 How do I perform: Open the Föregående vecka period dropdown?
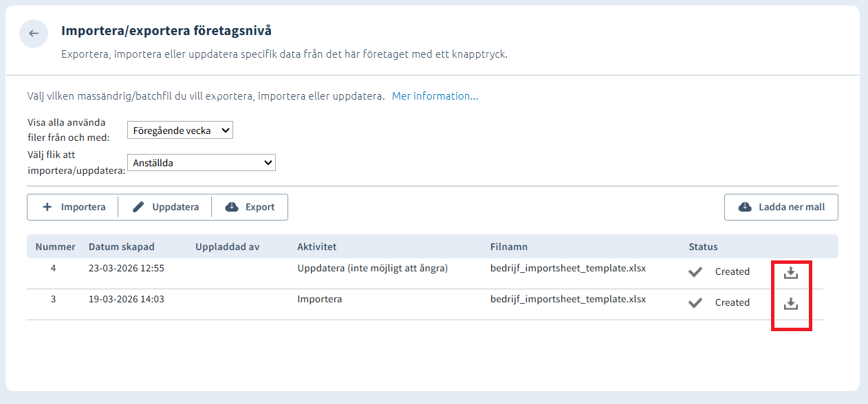[180, 131]
